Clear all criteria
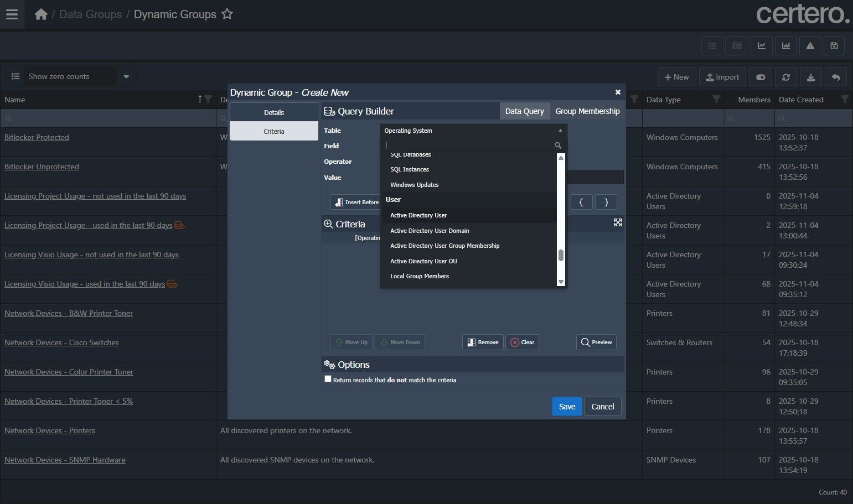 point(522,342)
